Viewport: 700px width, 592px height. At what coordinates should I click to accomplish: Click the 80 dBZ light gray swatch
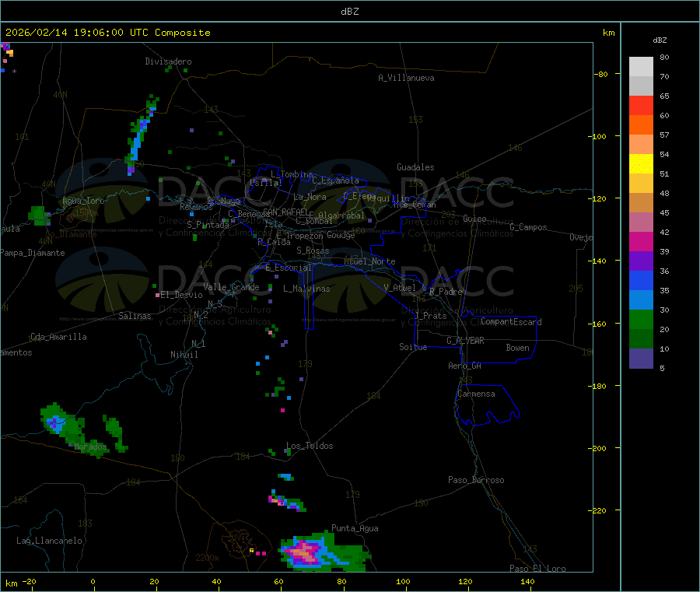tap(641, 67)
